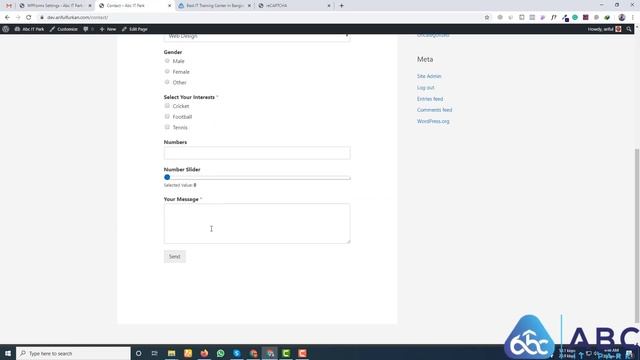
Task: Open the New menu in the admin bar
Action: click(x=108, y=29)
